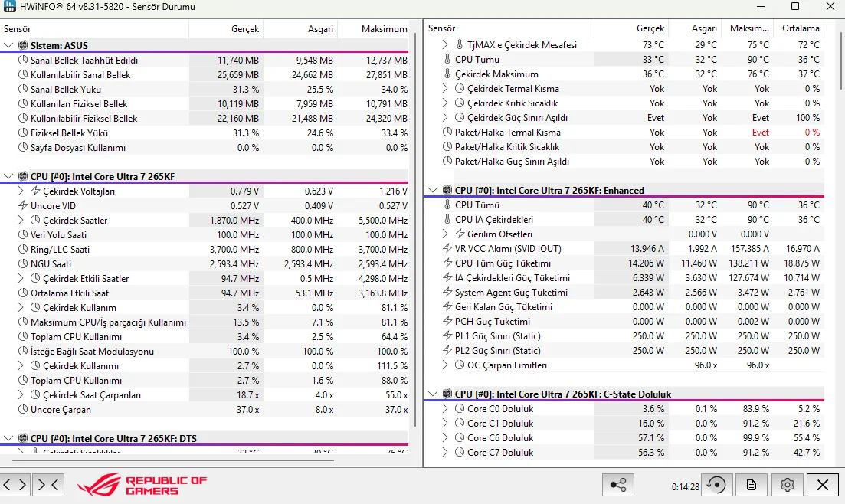Click the thermometer icon next to Çekirdek Maksimum
The width and height of the screenshot is (845, 504).
447,74
